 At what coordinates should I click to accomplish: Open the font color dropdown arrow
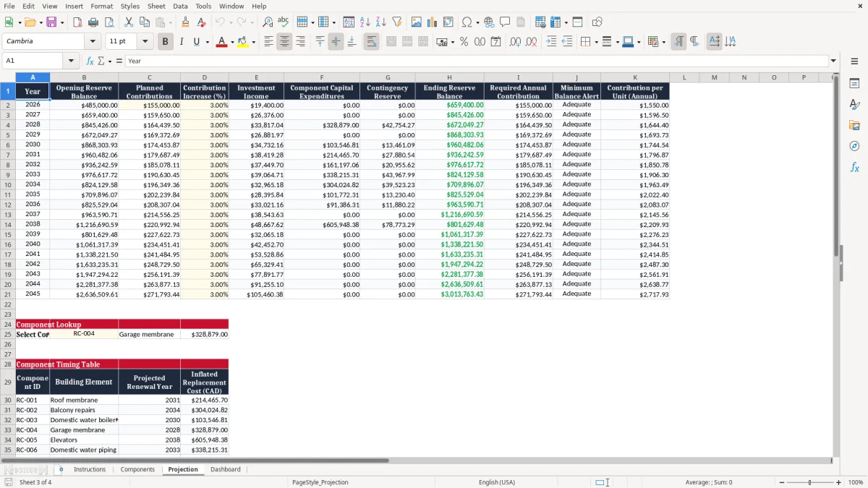point(231,42)
